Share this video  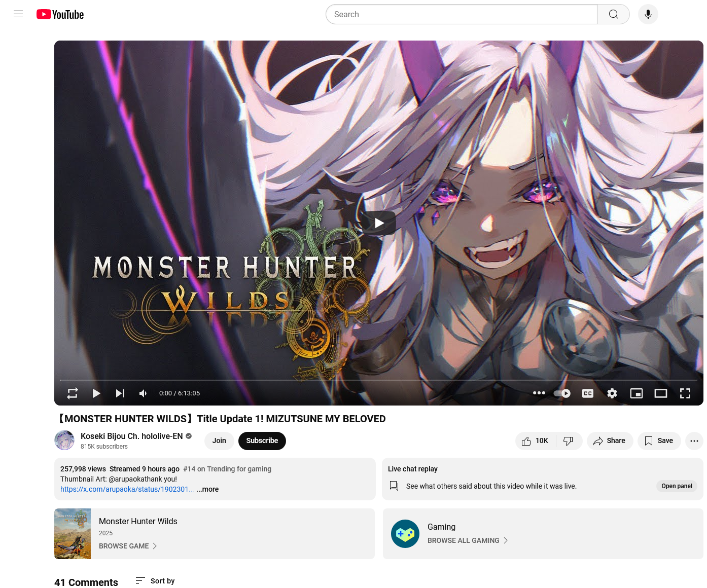(610, 441)
